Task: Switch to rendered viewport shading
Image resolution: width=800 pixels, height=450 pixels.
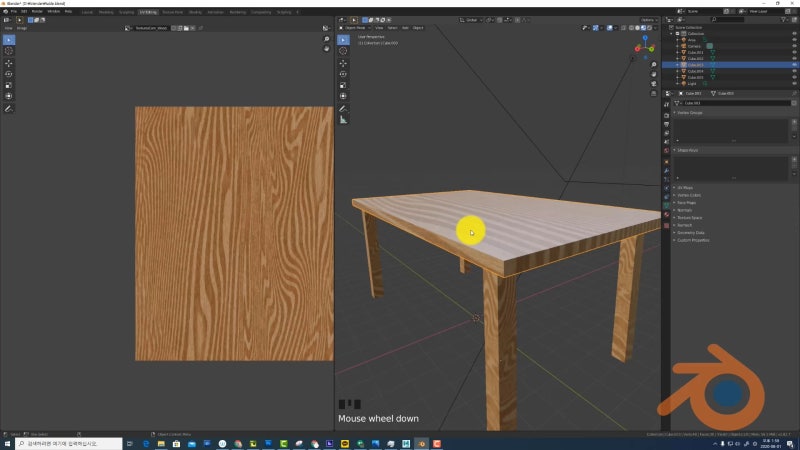Action: 649,28
